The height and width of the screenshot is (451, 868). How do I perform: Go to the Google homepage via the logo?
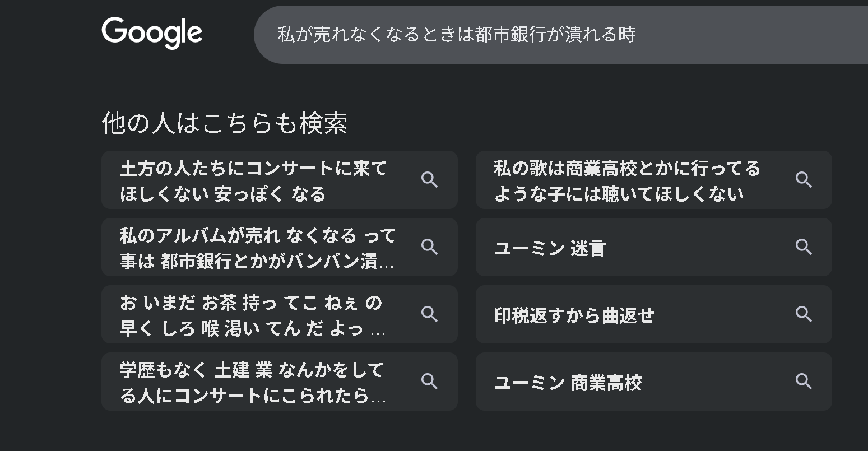[152, 33]
